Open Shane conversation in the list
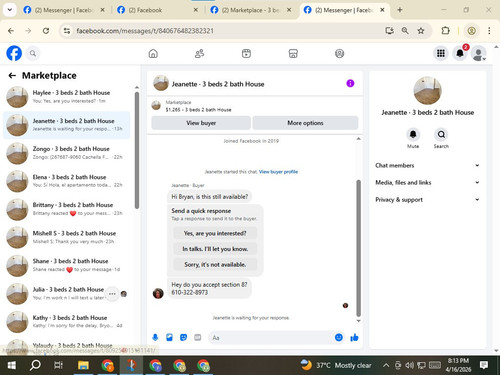500x375 pixels. click(67, 265)
